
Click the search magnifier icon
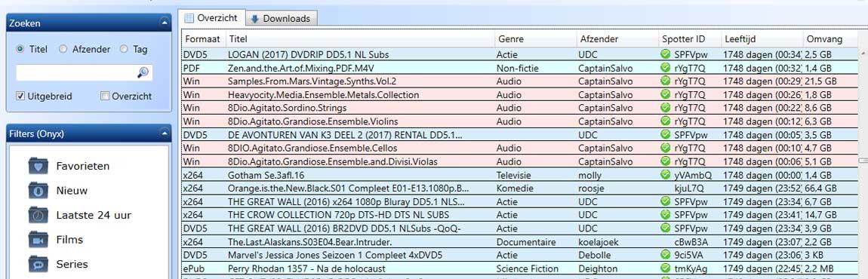[143, 72]
